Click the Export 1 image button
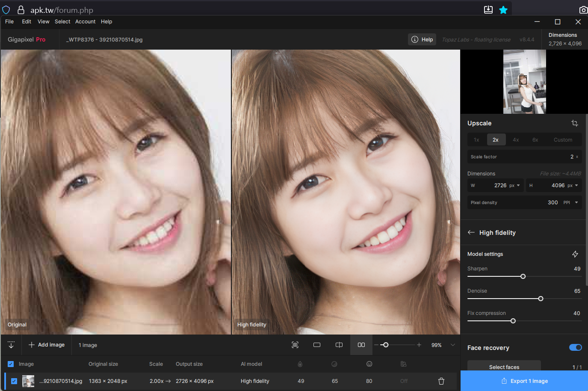 point(524,381)
